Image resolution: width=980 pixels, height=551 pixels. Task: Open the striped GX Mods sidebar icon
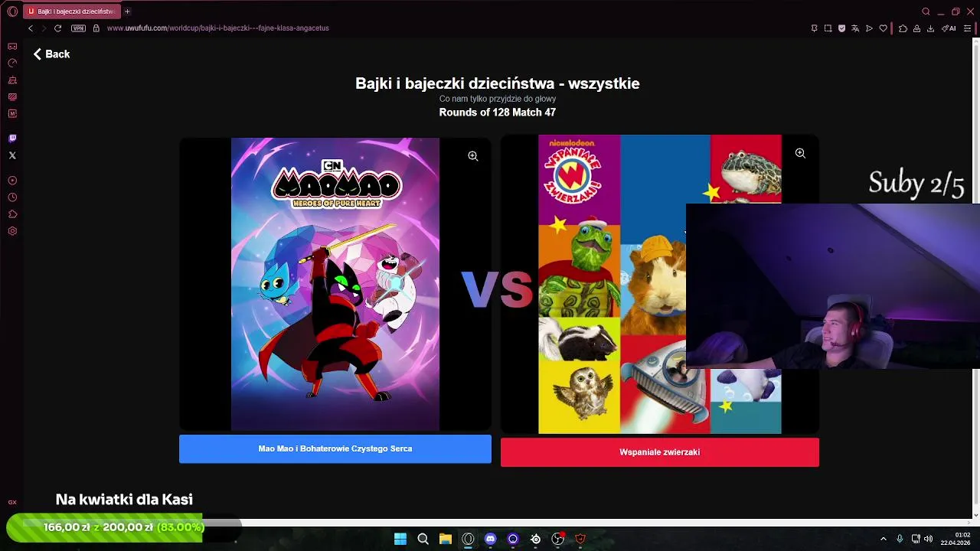(x=12, y=96)
